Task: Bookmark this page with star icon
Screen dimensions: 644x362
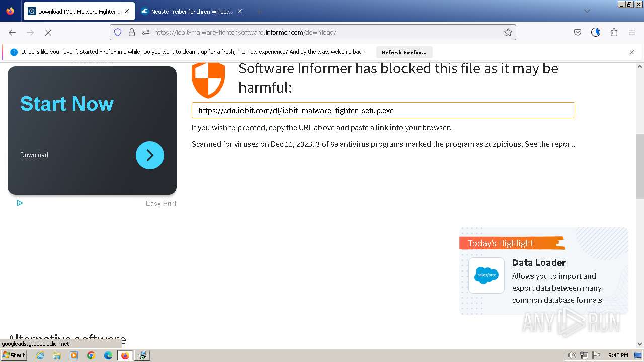Action: click(508, 32)
